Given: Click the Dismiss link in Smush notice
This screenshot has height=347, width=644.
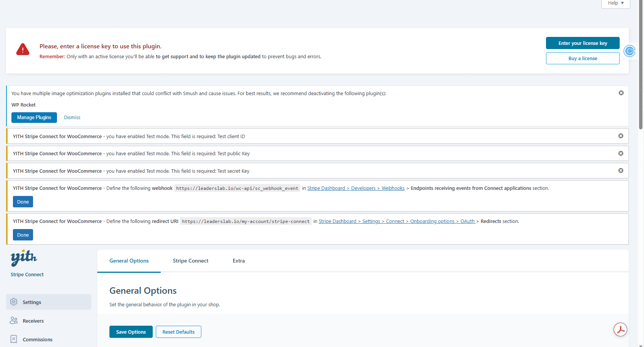Looking at the screenshot, I should tap(72, 118).
